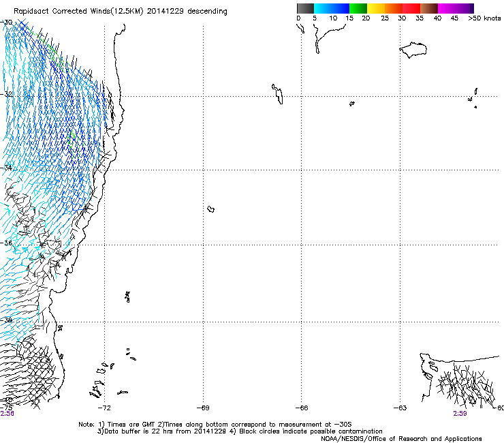The height and width of the screenshot is (443, 504).
Task: Click the -72 longitude axis label
Action: click(104, 408)
